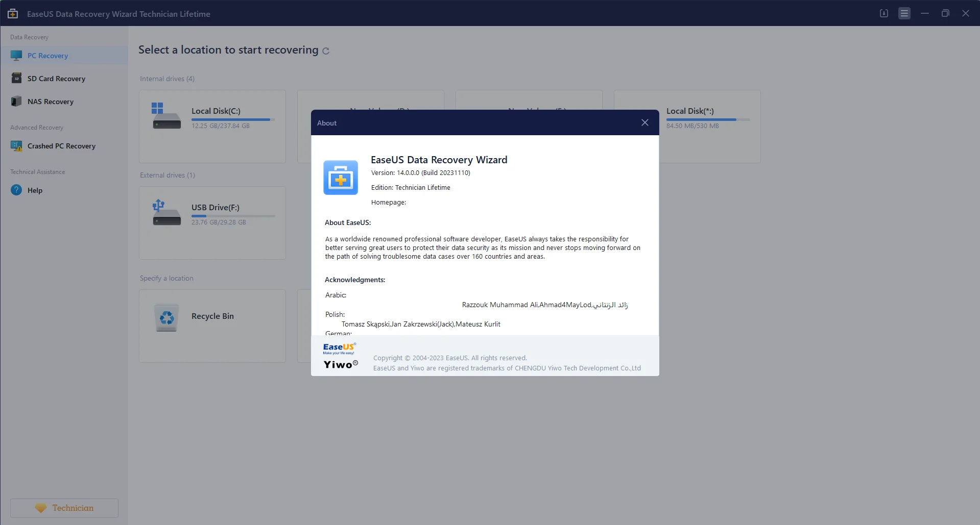This screenshot has width=980, height=525.
Task: Click Edition: Technician Lifetime text
Action: [x=411, y=188]
